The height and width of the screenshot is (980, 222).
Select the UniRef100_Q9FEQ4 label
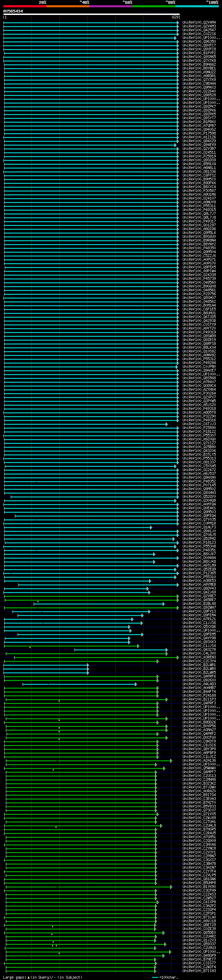pos(199,516)
